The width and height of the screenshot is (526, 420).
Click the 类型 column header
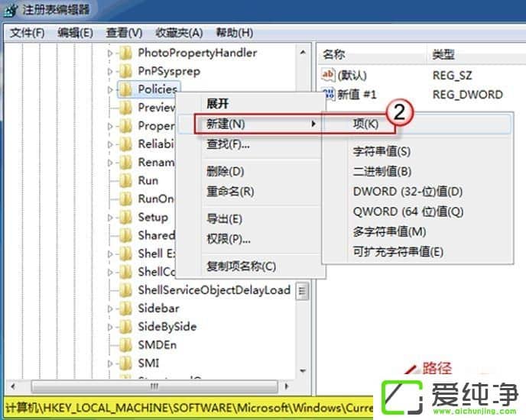tap(477, 54)
